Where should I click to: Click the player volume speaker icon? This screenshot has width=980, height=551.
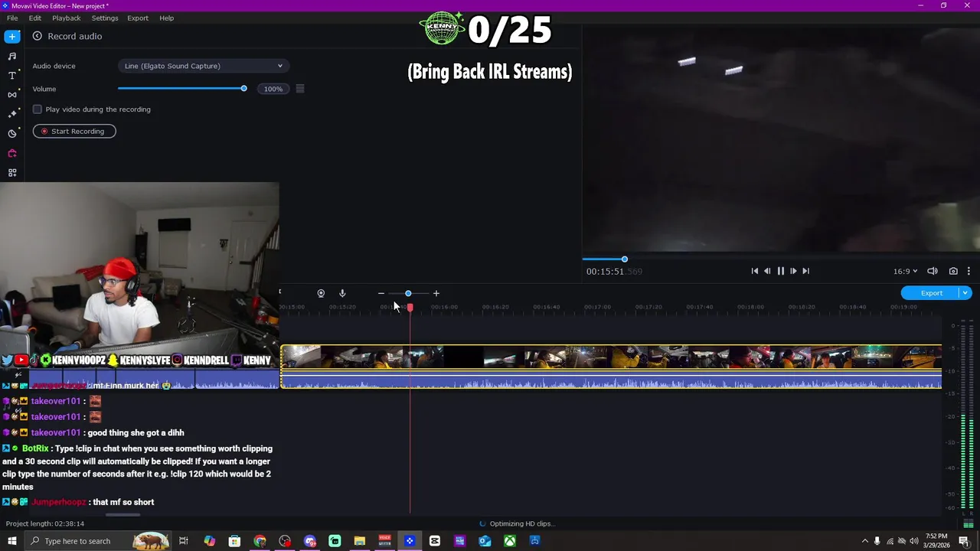[933, 271]
